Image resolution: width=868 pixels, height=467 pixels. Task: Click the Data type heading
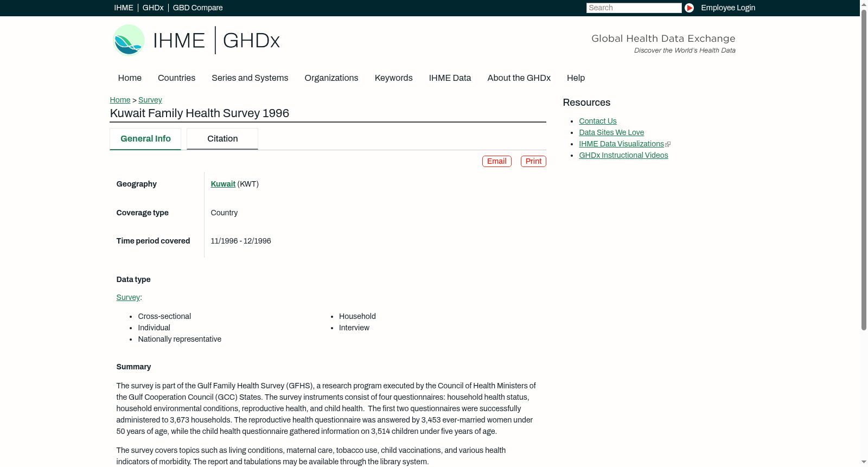coord(133,280)
